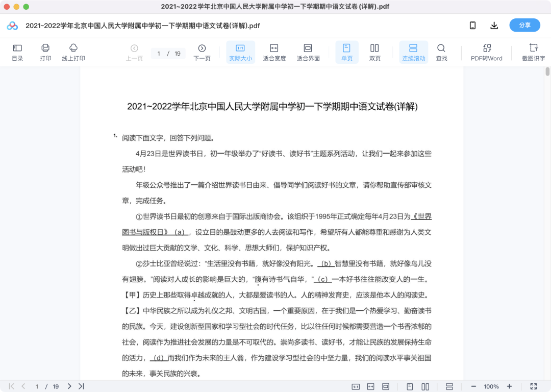Go to 下一页 next page
The width and height of the screenshot is (551, 392).
[202, 53]
